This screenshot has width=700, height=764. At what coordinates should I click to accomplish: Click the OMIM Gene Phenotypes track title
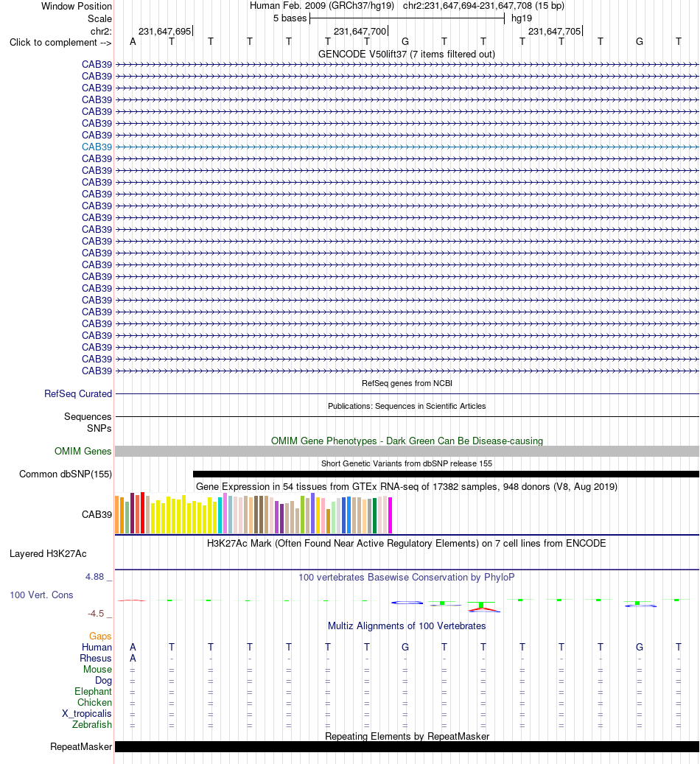(x=407, y=441)
